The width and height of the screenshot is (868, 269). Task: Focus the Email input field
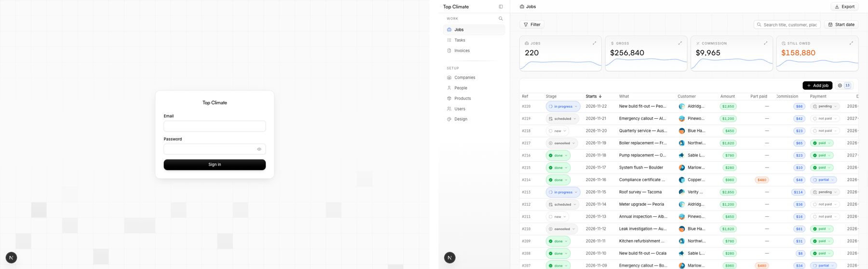[215, 126]
